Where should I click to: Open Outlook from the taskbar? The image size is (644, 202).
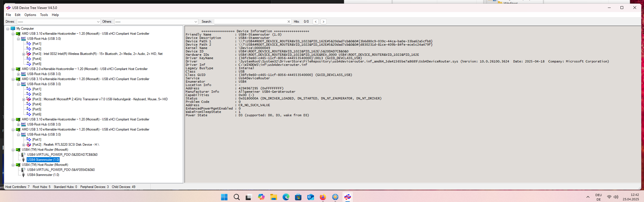311,197
